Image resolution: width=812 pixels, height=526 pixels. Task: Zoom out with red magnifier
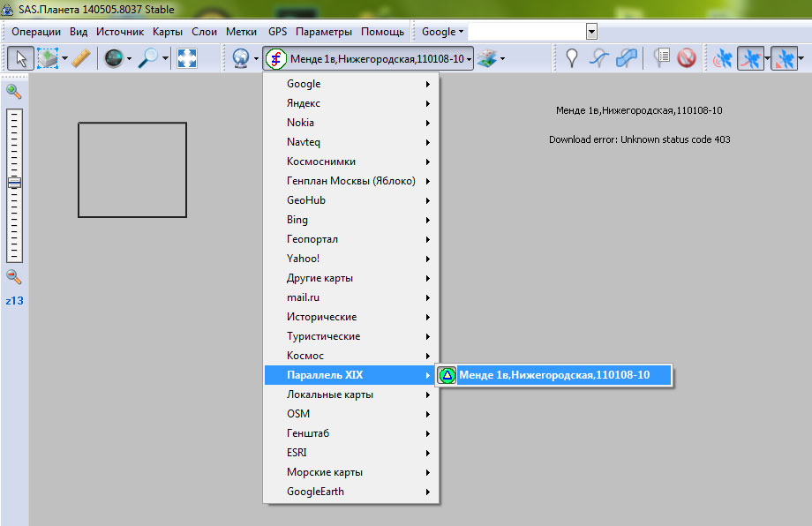14,277
